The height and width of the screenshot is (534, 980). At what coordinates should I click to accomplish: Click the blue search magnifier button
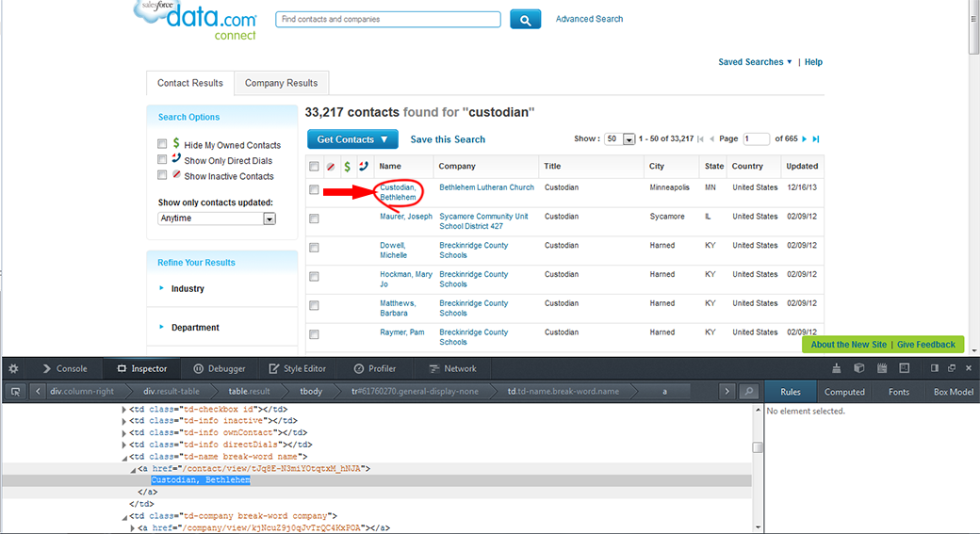point(525,20)
